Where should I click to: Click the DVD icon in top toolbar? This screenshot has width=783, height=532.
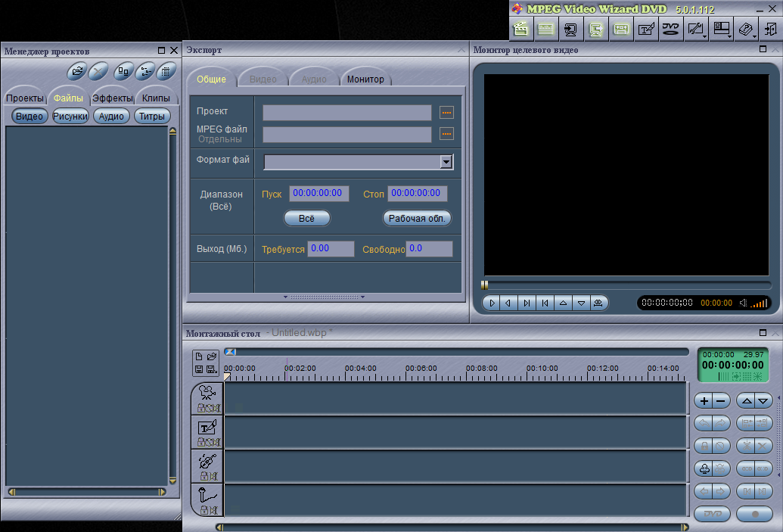(670, 30)
